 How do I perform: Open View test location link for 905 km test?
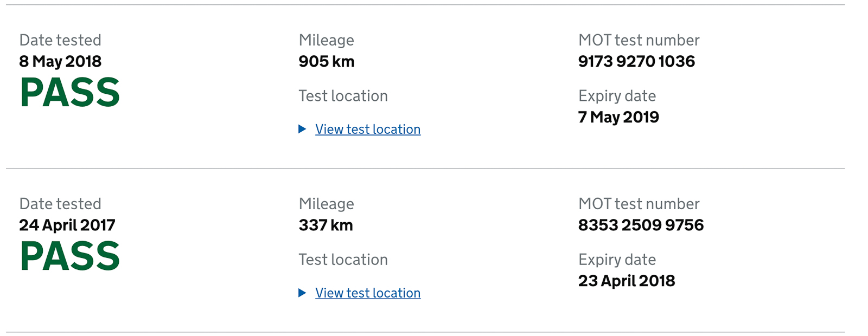tap(368, 129)
